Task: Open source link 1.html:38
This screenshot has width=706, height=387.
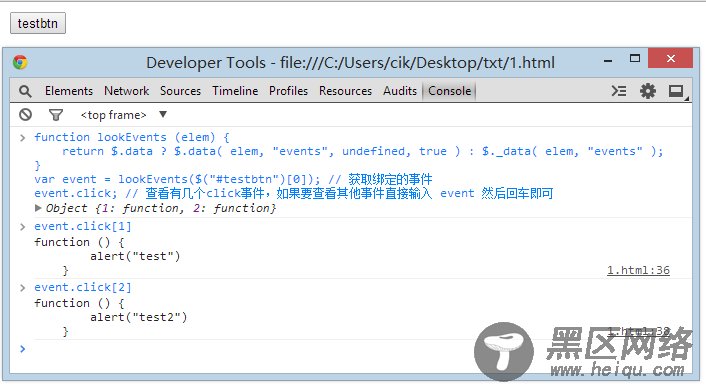Action: click(638, 332)
